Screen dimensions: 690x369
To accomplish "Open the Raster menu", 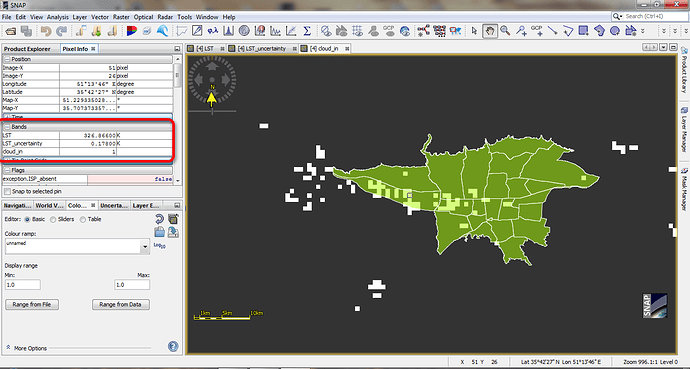I will point(121,17).
